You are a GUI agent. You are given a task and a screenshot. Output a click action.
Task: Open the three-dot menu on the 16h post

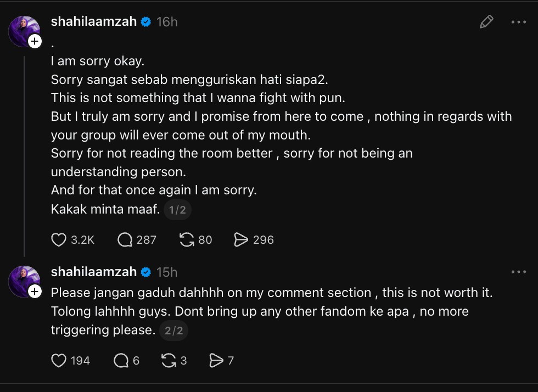click(518, 22)
